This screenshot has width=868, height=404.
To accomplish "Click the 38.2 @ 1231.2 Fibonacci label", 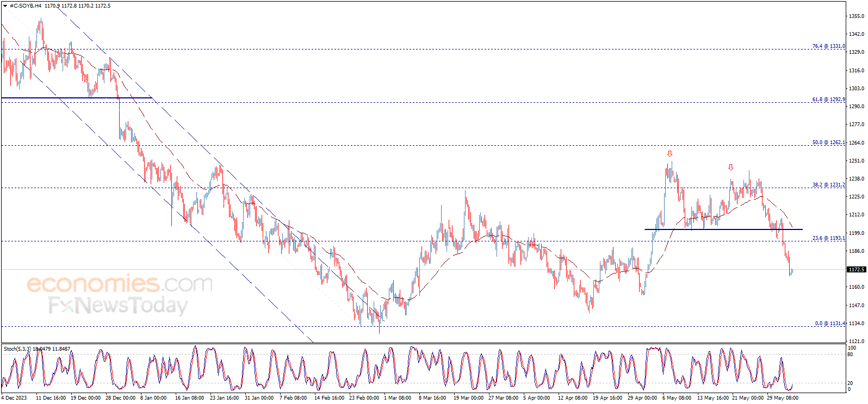I will click(829, 185).
